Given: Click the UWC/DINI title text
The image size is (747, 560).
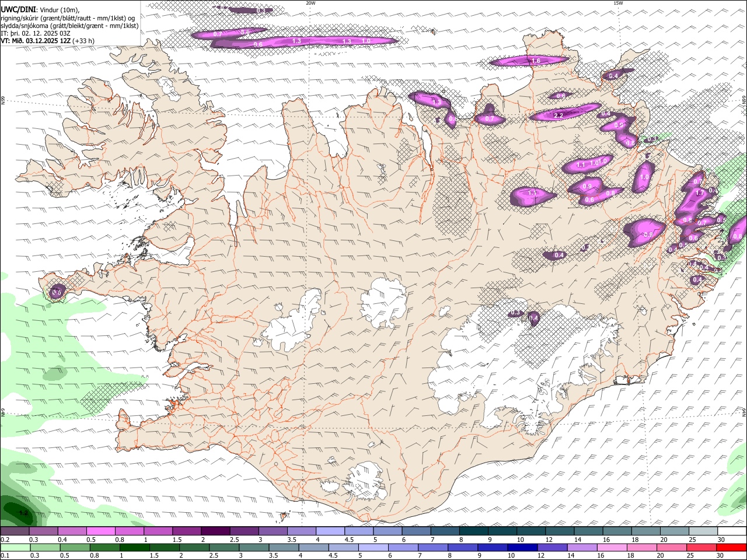Looking at the screenshot, I should click(x=18, y=10).
